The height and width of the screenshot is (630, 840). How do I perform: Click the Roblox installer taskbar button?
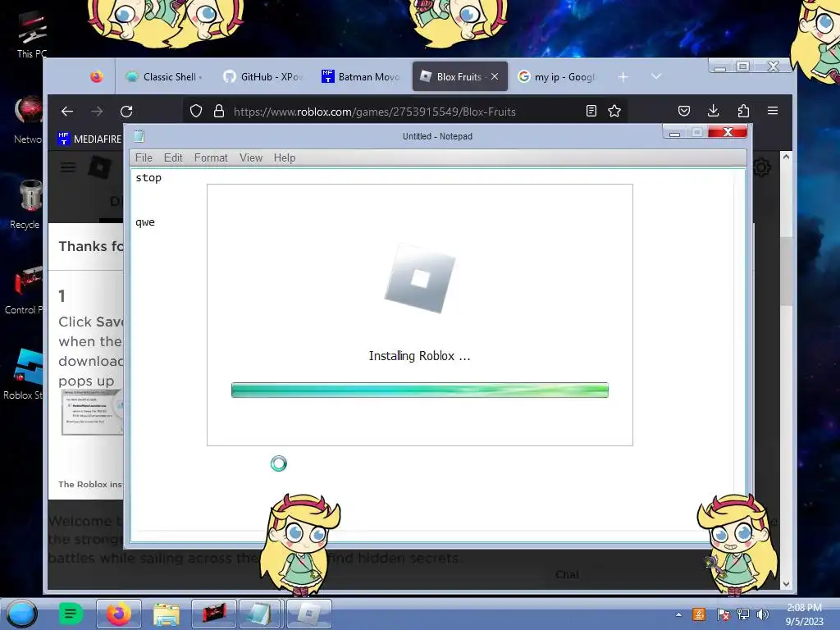(309, 614)
